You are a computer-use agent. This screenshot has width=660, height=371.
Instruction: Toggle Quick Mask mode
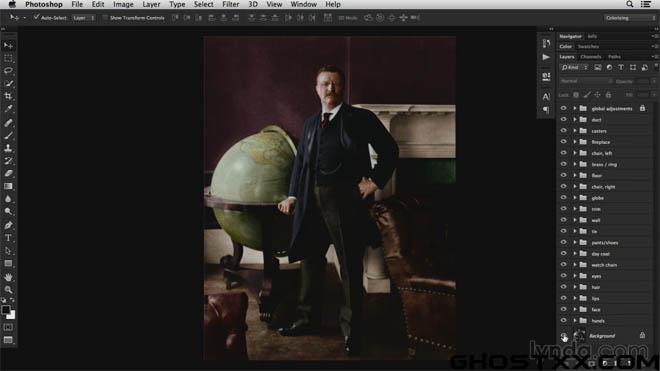[x=8, y=327]
